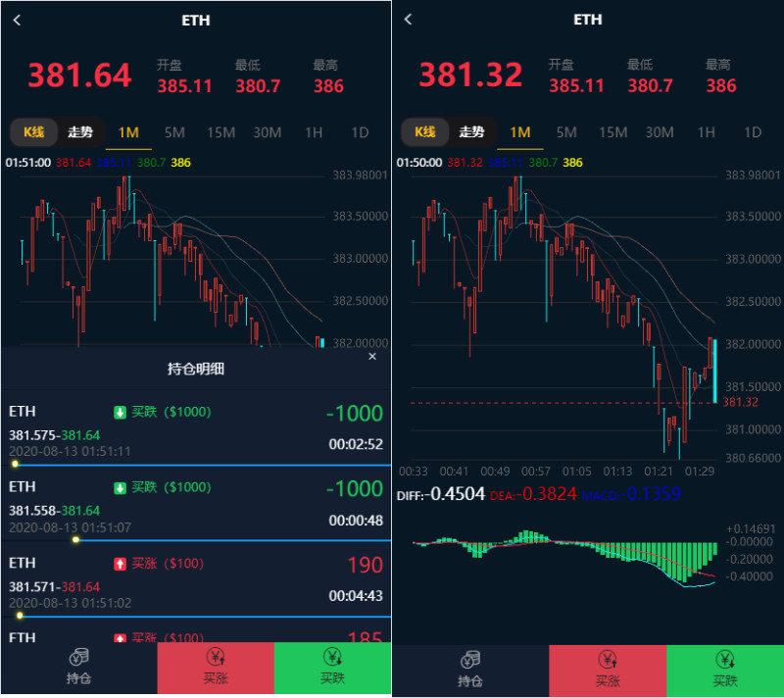Open 1M tab on right screen
Image resolution: width=784 pixels, height=698 pixels.
pos(520,132)
